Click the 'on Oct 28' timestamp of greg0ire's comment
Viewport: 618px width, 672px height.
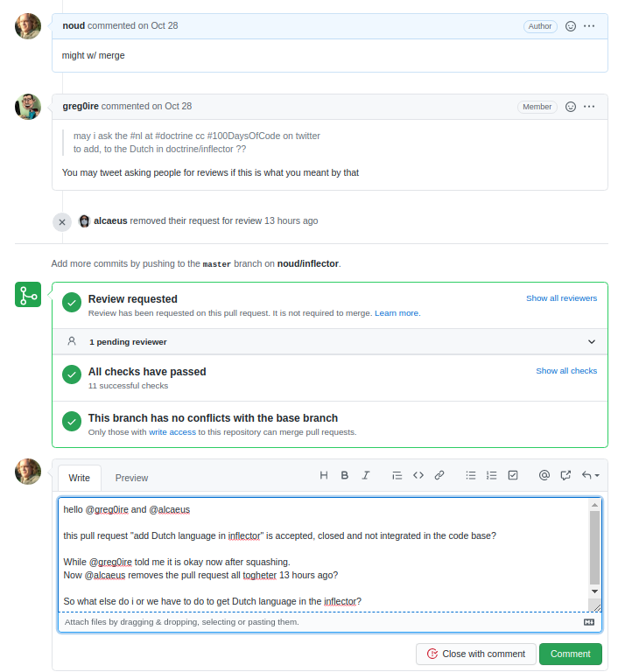coord(172,106)
